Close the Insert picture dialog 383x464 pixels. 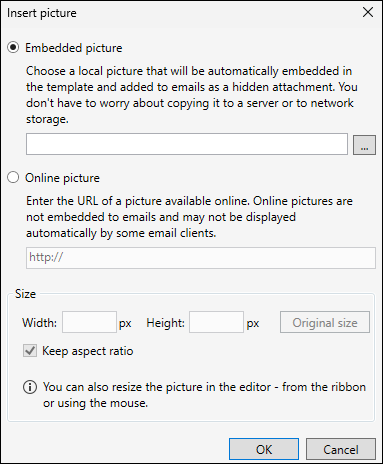point(368,12)
